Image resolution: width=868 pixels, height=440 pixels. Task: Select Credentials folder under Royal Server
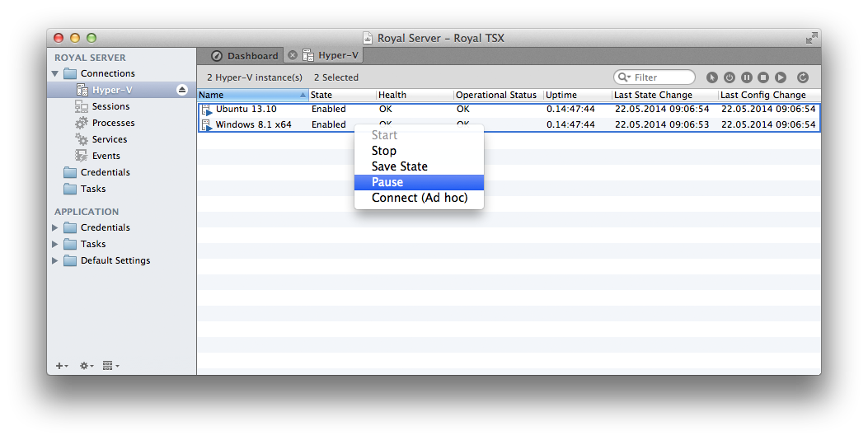pyautogui.click(x=97, y=172)
